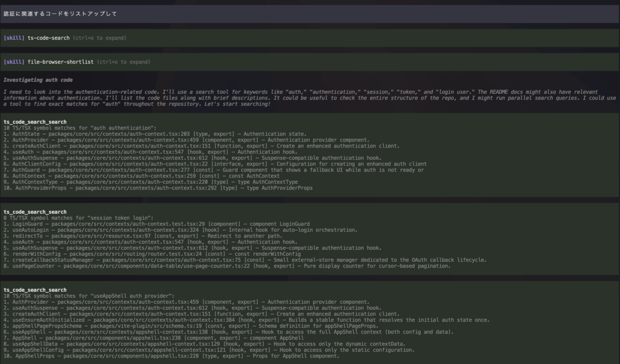Click the usePageCounter result row
Image resolution: width=620 pixels, height=364 pixels.
pos(227,266)
